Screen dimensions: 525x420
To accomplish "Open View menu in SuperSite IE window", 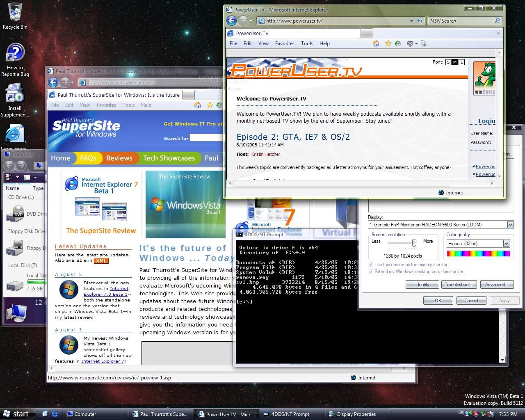I will 85,105.
